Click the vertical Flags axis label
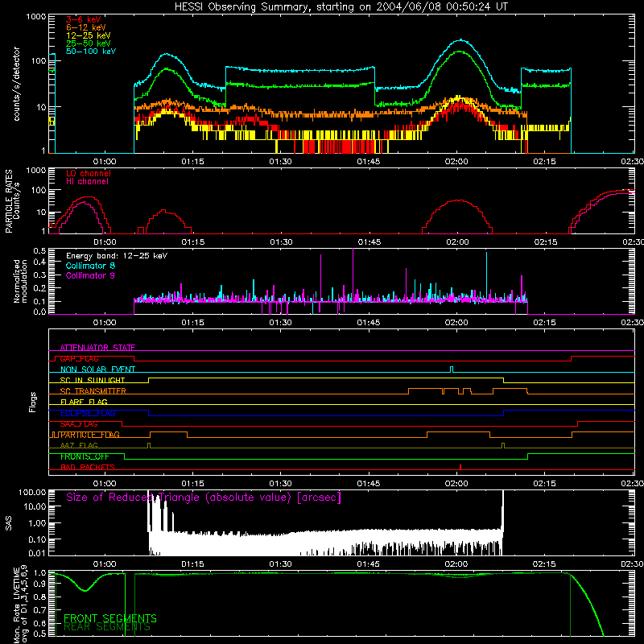Viewport: 644px width, 644px height. [x=33, y=402]
